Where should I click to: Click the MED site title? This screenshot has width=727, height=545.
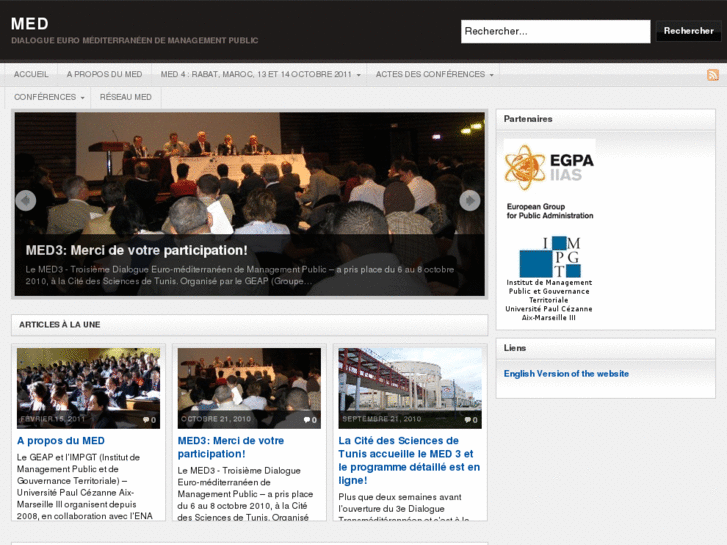point(30,24)
